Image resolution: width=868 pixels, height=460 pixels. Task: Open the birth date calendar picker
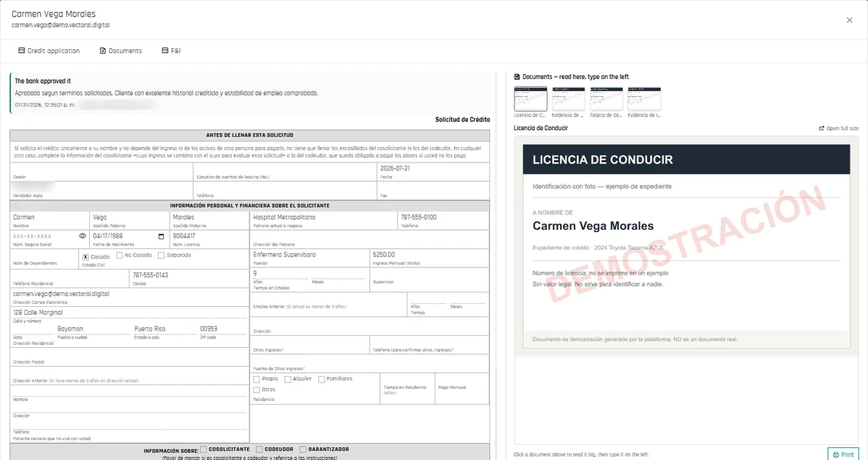click(161, 236)
